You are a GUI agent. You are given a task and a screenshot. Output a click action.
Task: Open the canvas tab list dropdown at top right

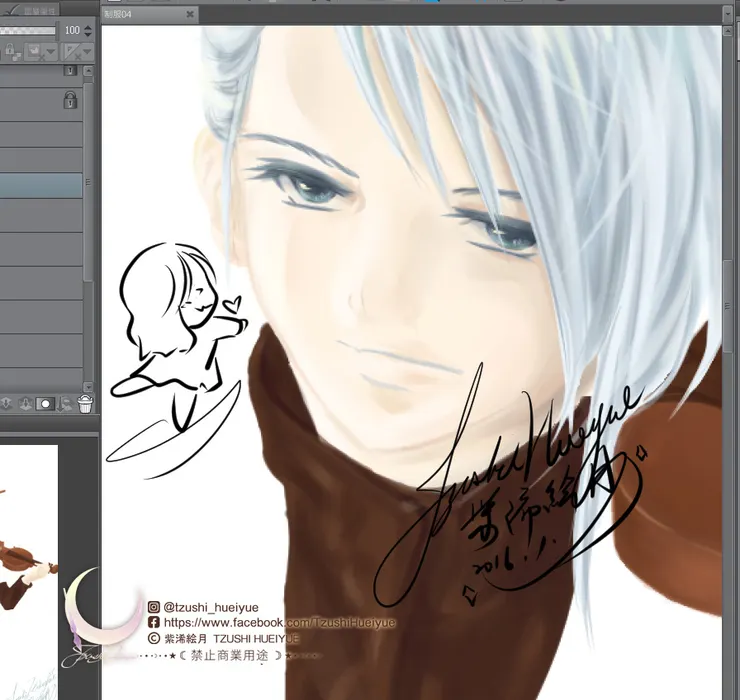(x=730, y=15)
